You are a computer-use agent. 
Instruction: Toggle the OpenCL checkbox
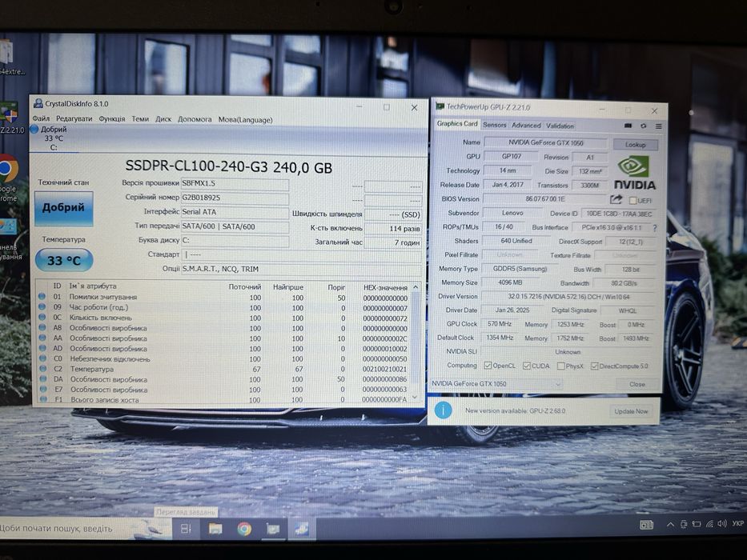click(x=488, y=366)
